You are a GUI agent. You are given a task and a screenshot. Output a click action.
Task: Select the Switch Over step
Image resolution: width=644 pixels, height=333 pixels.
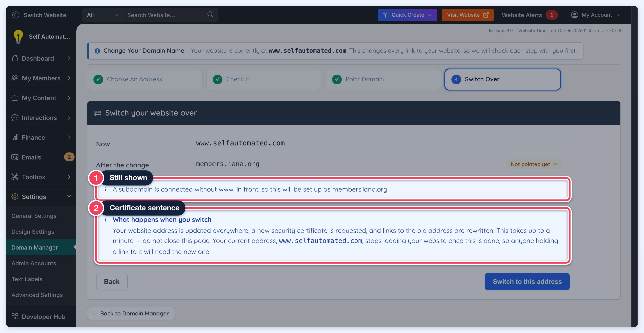pos(503,79)
